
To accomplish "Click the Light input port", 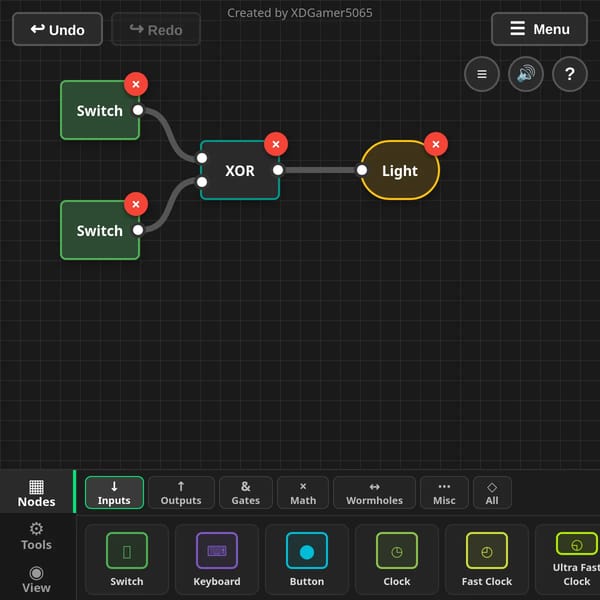I will point(362,170).
